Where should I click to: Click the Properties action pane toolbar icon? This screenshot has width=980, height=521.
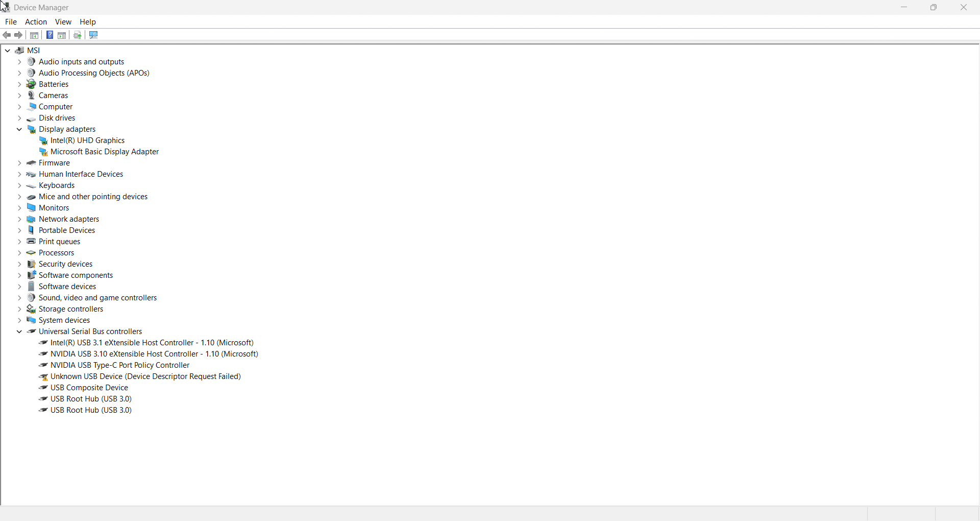[62, 35]
